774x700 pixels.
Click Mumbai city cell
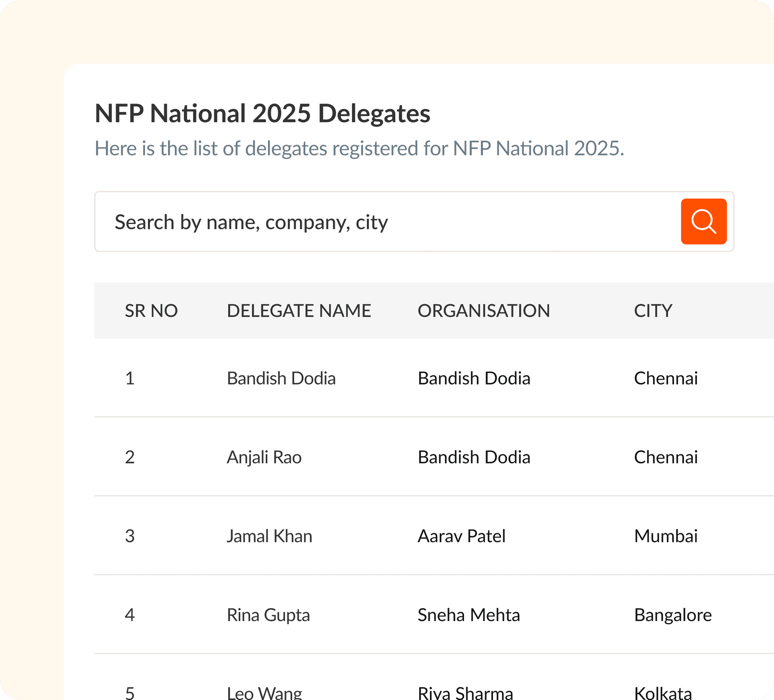(x=666, y=536)
